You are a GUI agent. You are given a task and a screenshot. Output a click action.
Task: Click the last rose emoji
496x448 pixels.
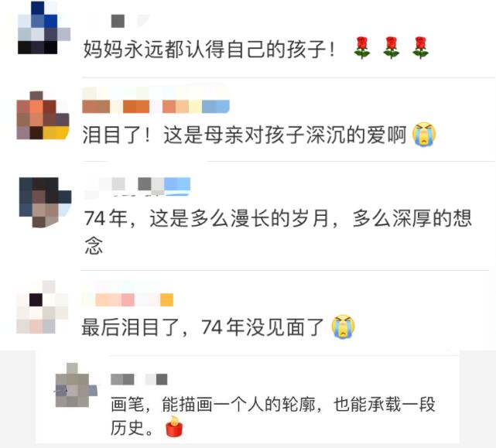coord(420,48)
